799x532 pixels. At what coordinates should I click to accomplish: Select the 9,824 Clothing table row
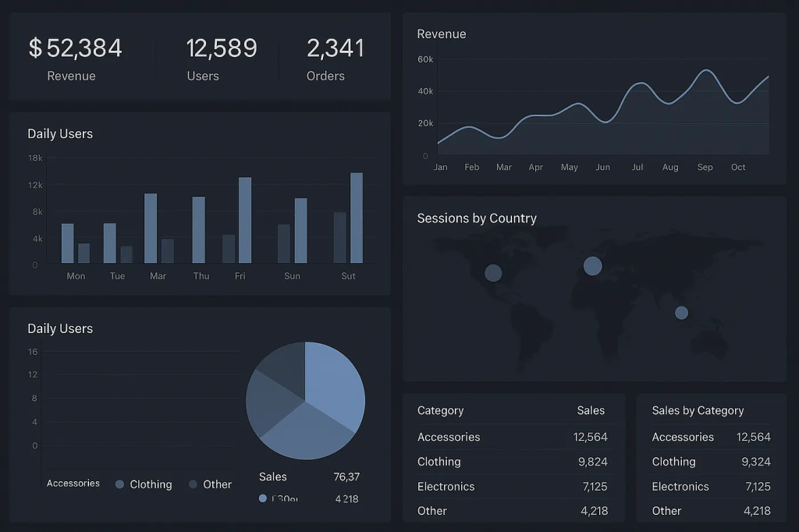click(x=512, y=462)
